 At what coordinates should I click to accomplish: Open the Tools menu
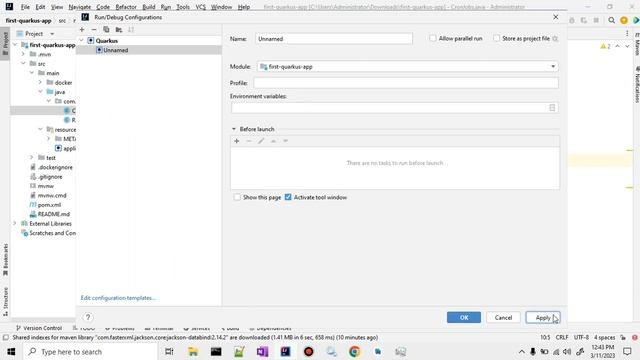[x=183, y=7]
